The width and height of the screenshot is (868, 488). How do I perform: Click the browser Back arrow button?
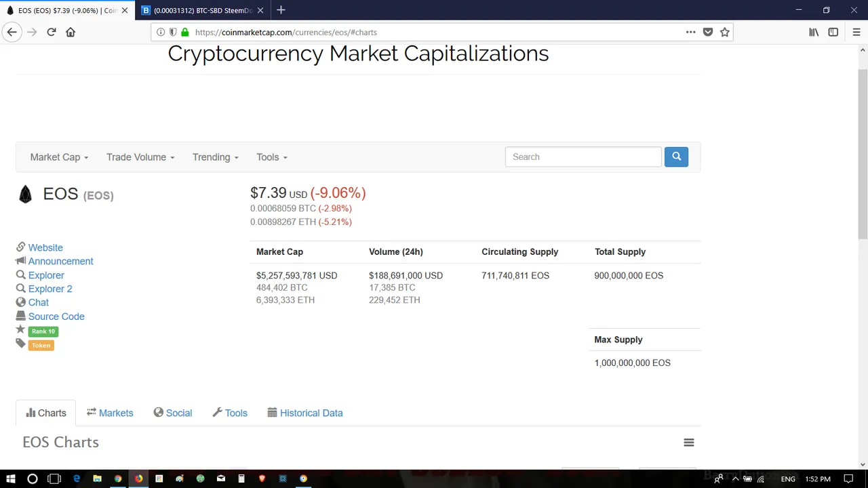12,32
